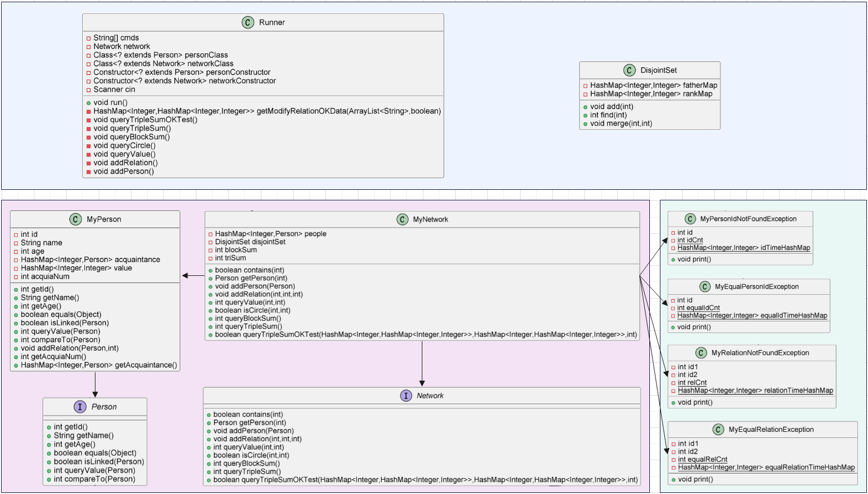Click 'HashMap<Integer,Integer> fatherMap' field
868x494 pixels.
pos(654,85)
